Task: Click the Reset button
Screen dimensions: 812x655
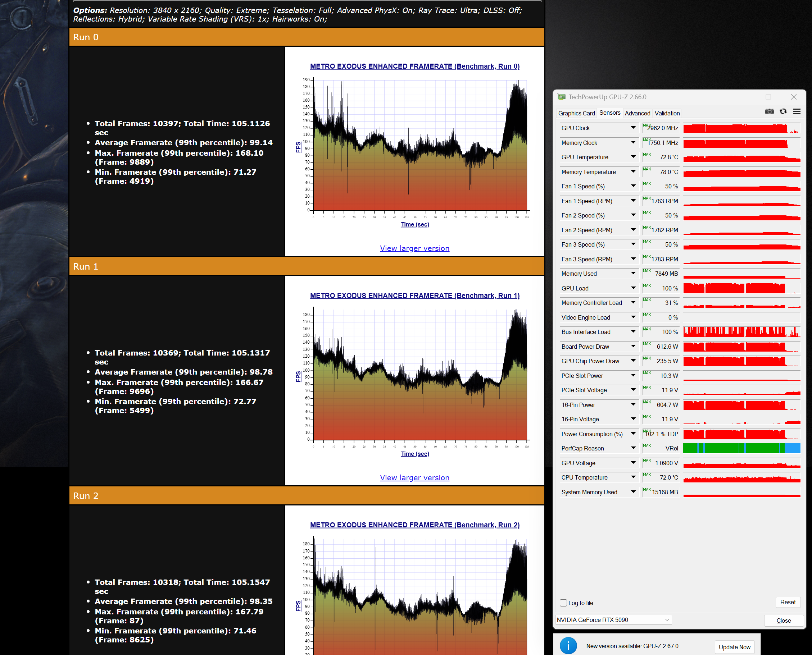Action: click(x=788, y=602)
